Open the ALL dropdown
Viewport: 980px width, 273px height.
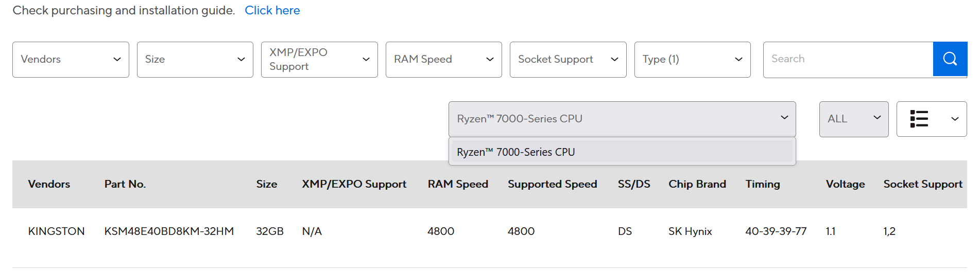[x=853, y=119]
